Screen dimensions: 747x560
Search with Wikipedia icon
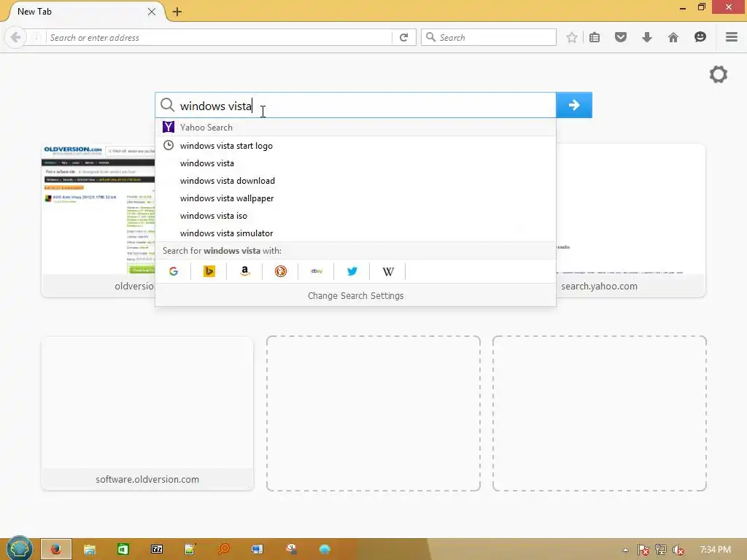tap(388, 271)
